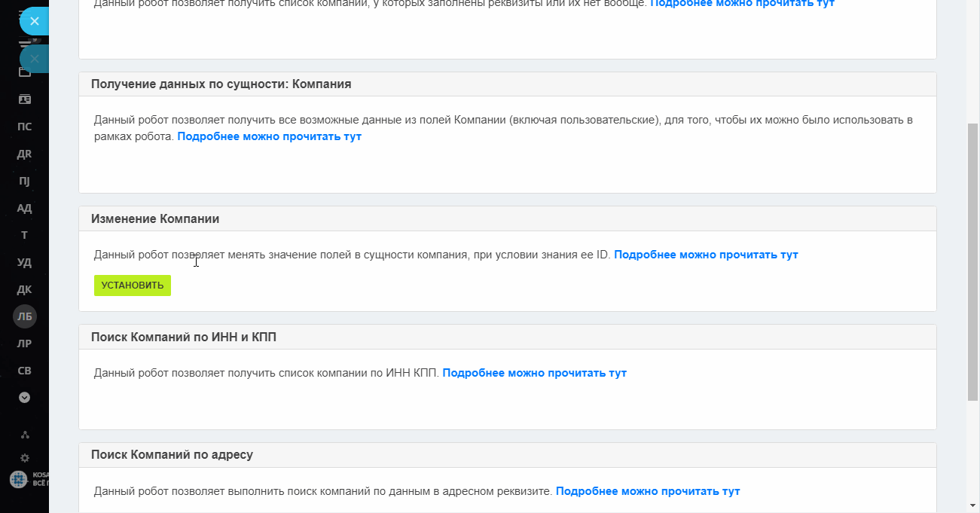Open the settings gear in sidebar
The width and height of the screenshot is (980, 513).
pyautogui.click(x=25, y=457)
